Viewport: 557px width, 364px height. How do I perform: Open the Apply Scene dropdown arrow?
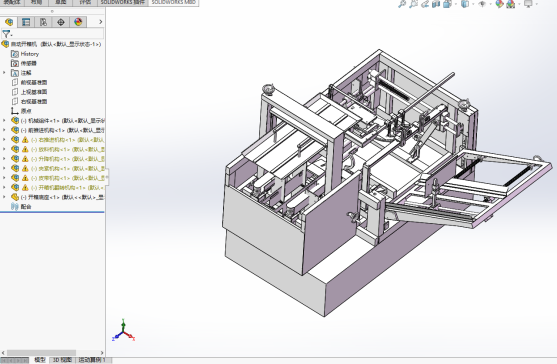click(x=519, y=4)
